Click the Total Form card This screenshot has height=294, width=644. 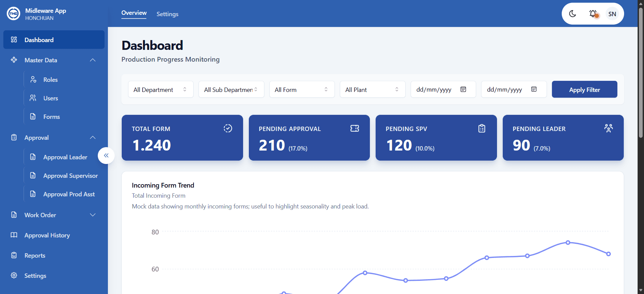pos(182,138)
